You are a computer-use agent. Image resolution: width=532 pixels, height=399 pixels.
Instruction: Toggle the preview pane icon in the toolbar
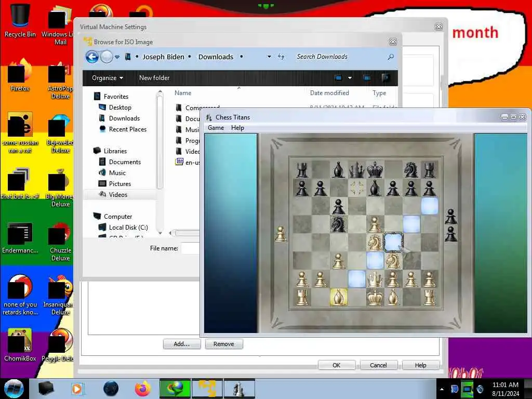[367, 78]
